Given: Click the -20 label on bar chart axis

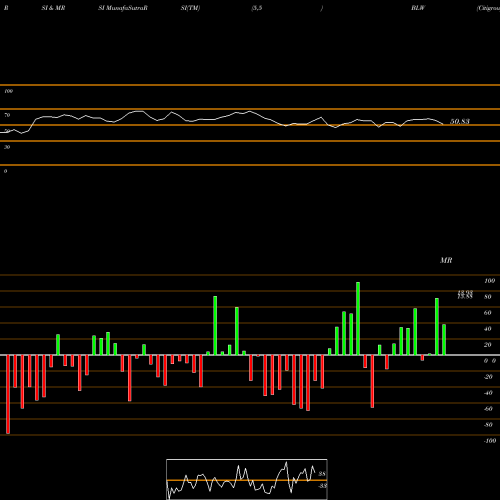Looking at the screenshot, I should (488, 377).
